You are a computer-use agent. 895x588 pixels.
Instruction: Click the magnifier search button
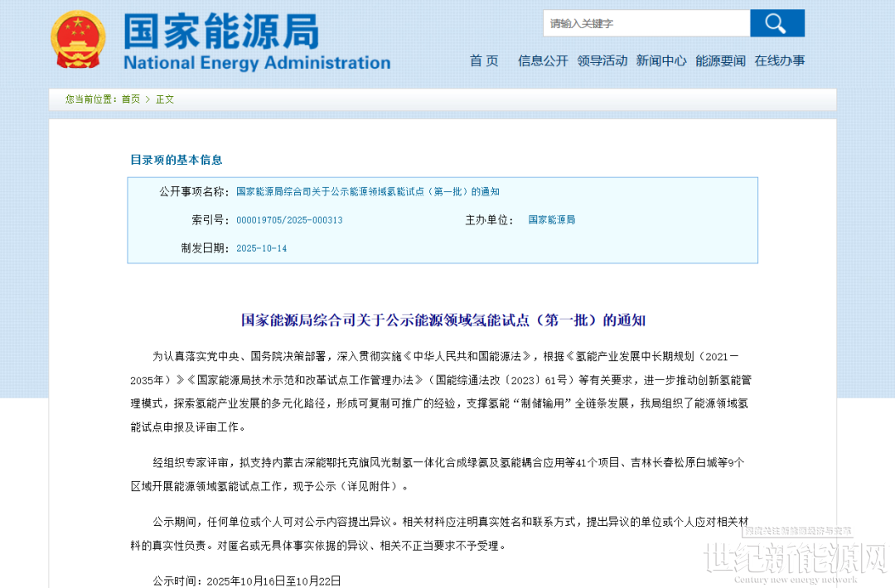[776, 23]
